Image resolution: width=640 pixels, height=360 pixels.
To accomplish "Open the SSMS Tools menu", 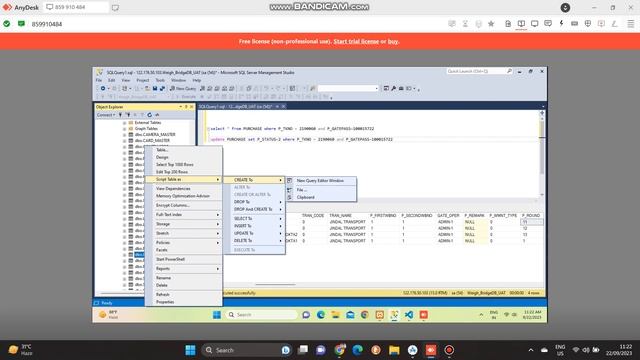I will [160, 80].
